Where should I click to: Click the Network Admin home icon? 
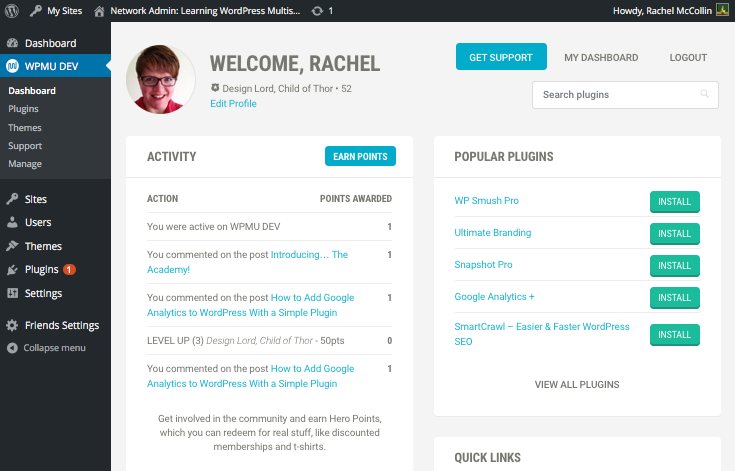coord(99,11)
